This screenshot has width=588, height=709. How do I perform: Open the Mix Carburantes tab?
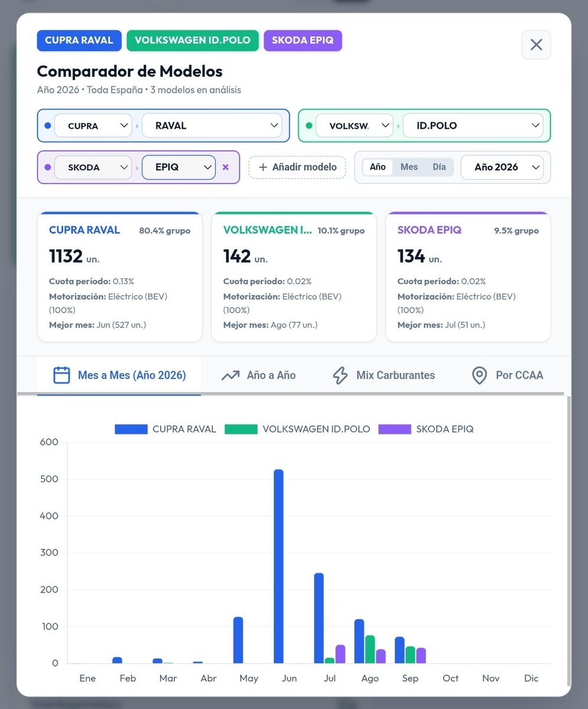click(384, 375)
